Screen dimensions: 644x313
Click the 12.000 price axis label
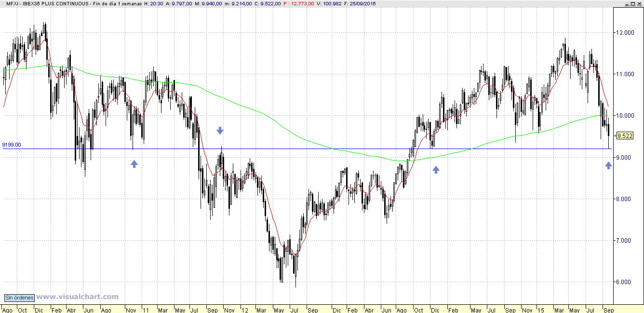click(x=625, y=33)
